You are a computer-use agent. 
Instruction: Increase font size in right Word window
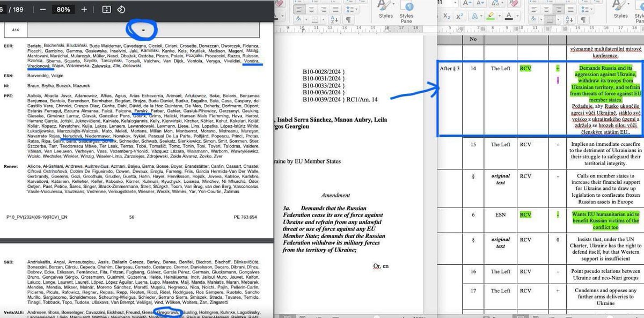468,3
